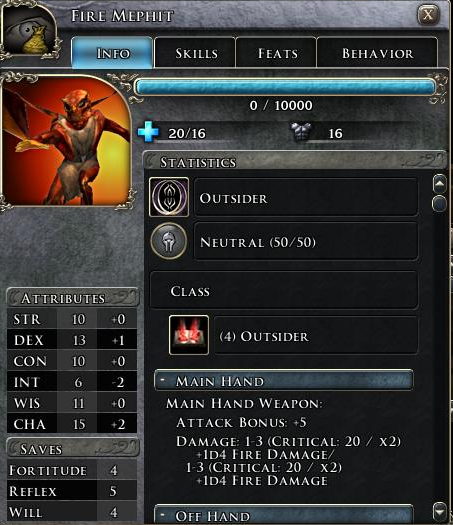Image resolution: width=453 pixels, height=525 pixels.
Task: Click the blue experience progress bar
Action: (286, 87)
